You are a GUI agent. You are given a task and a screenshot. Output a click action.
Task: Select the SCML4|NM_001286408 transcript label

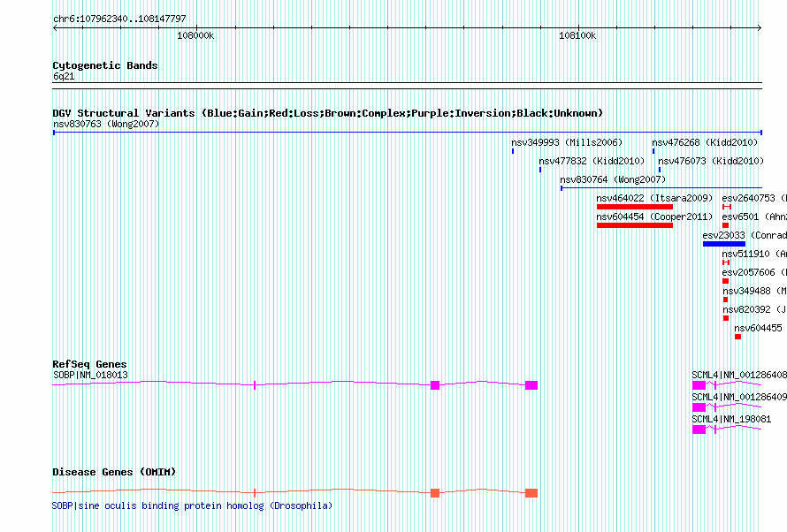739,375
